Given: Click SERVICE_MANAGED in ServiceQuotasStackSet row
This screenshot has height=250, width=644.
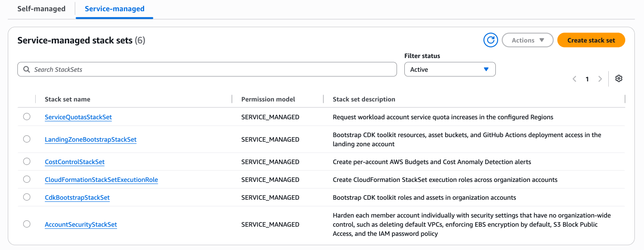Looking at the screenshot, I should tap(270, 117).
